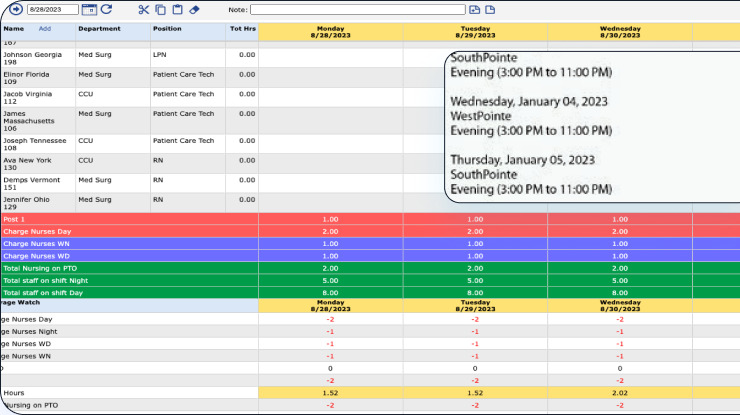This screenshot has width=740, height=415.
Task: Select employee Demps Vermont 151
Action: pos(32,184)
